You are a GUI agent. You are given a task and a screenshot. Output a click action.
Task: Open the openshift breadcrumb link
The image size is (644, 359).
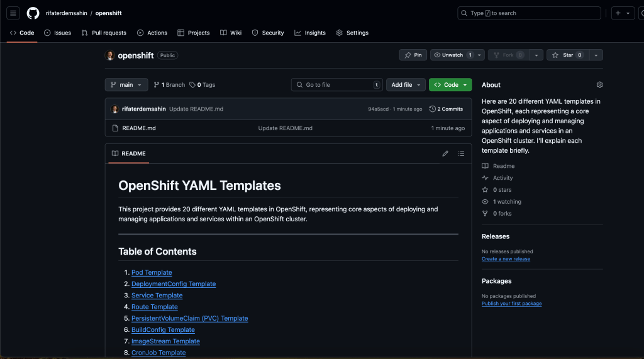(x=108, y=13)
